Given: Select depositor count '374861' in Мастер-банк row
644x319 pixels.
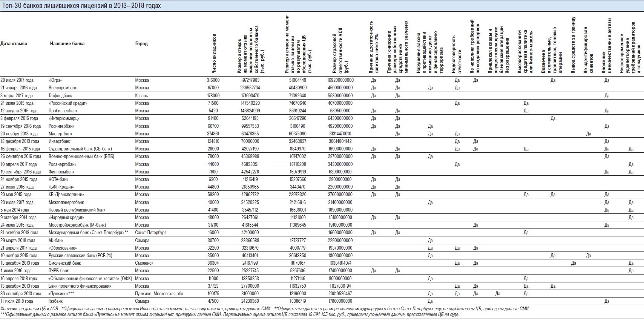Looking at the screenshot, I should click(213, 134).
